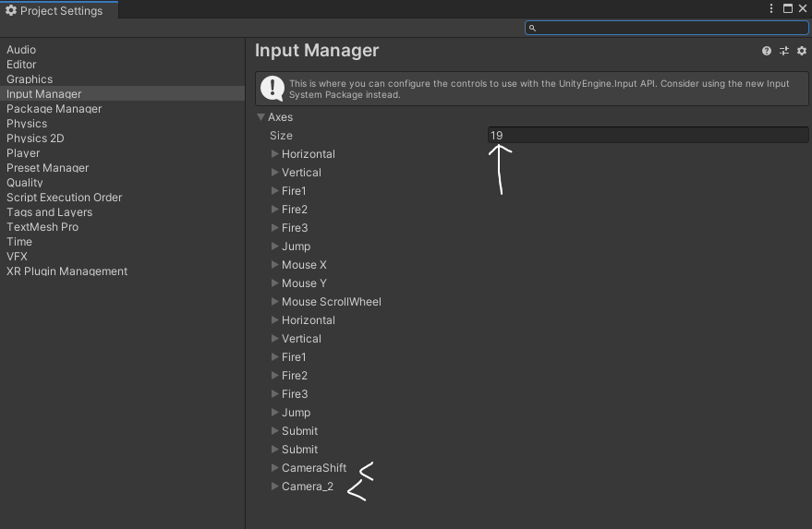The width and height of the screenshot is (812, 529).
Task: Open Audio settings category
Action: 21,50
